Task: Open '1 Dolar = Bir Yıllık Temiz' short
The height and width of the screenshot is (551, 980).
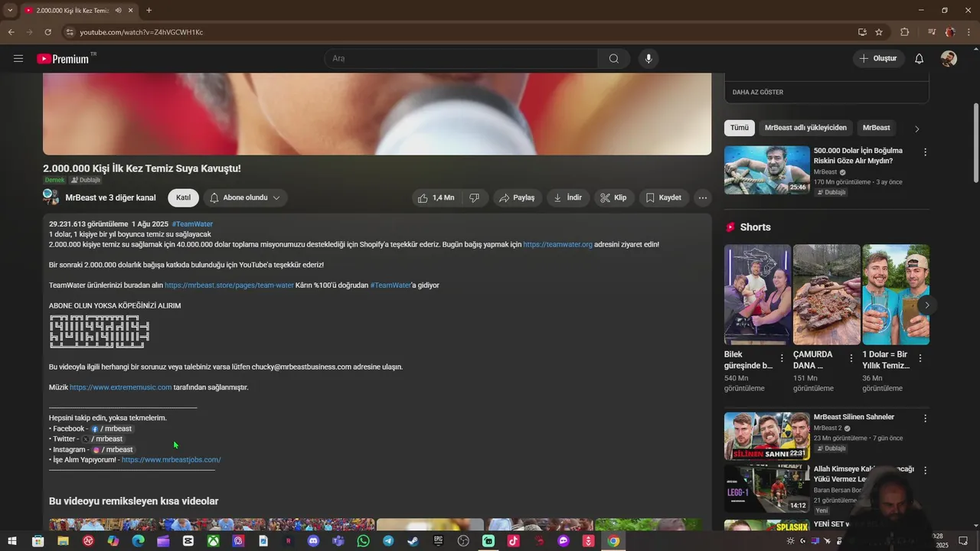Action: coord(896,295)
